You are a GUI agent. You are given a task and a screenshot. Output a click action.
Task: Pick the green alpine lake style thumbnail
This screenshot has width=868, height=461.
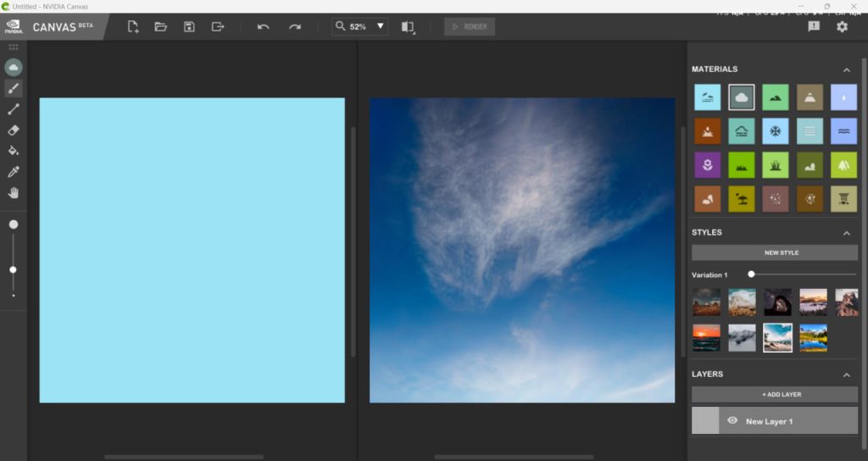[813, 337]
